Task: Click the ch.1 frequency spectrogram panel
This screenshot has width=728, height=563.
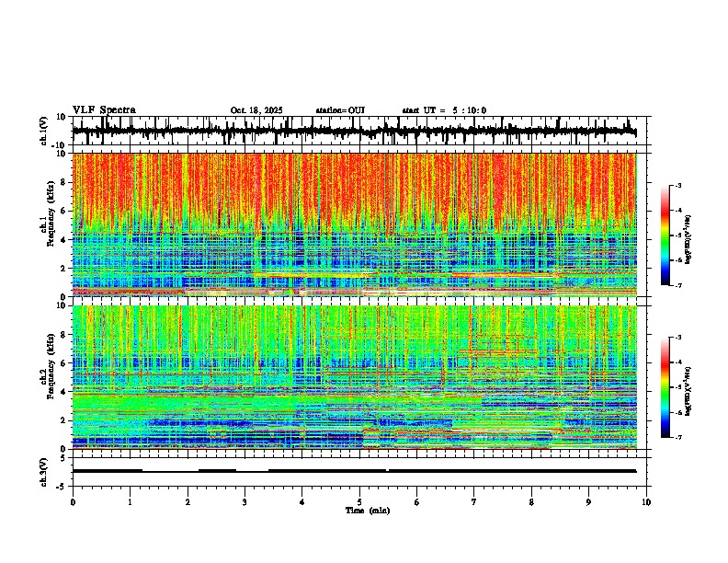Action: pos(355,224)
